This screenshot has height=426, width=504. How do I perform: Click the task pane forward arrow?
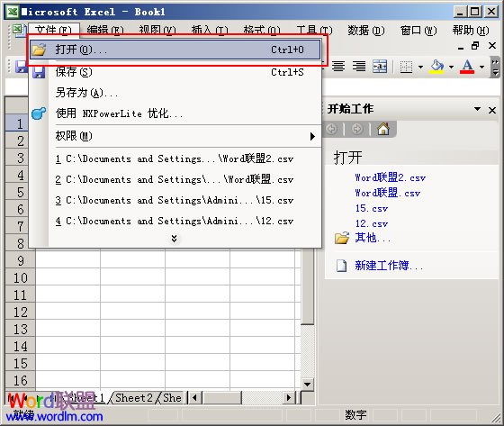(x=356, y=129)
